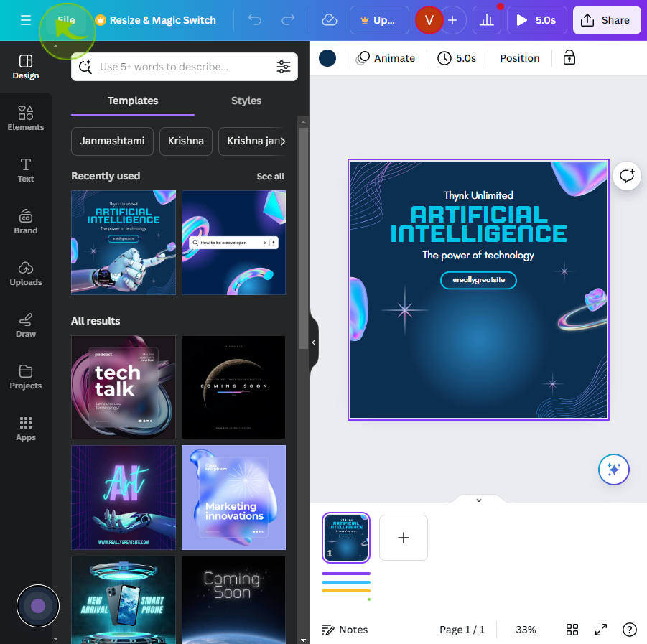
Task: Open the Brand sidebar panel
Action: [x=26, y=222]
